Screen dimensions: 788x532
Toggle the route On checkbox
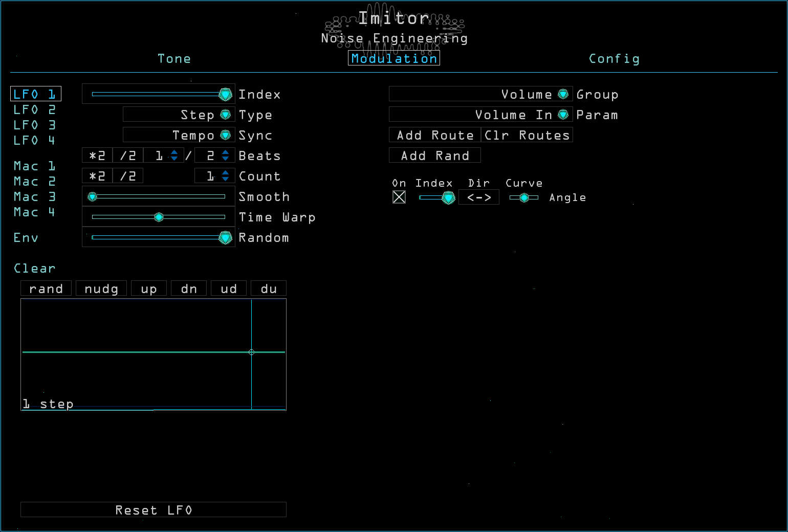tap(399, 197)
